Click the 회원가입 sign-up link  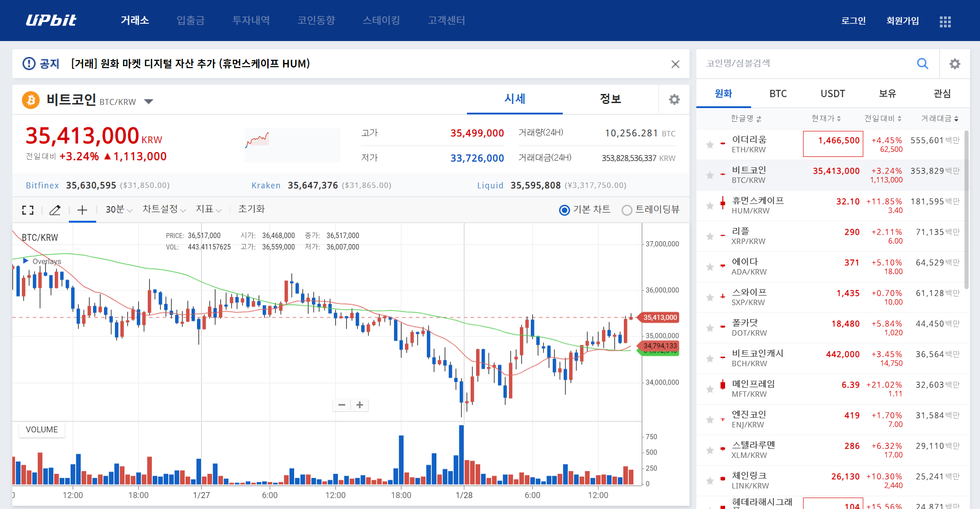tap(903, 21)
